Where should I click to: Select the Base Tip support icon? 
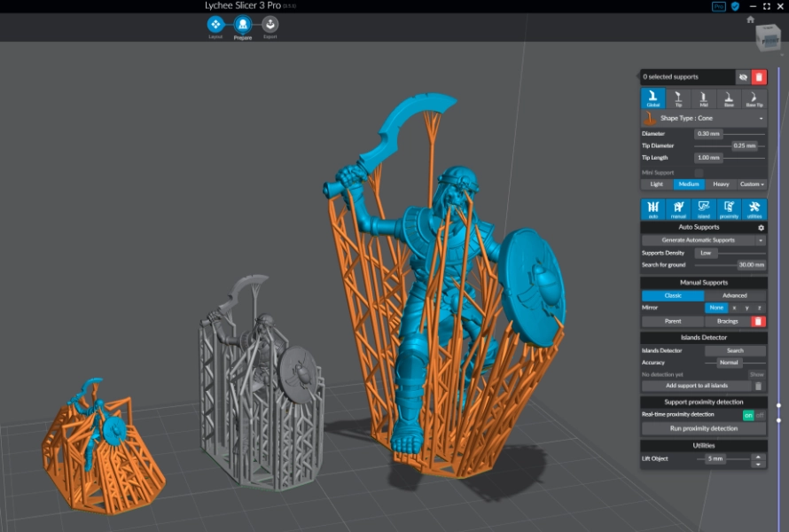coord(754,98)
